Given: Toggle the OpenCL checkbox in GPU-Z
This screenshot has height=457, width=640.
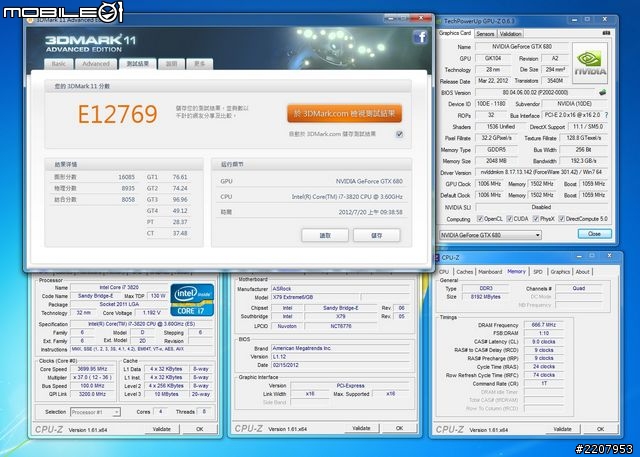Looking at the screenshot, I should coord(480,219).
